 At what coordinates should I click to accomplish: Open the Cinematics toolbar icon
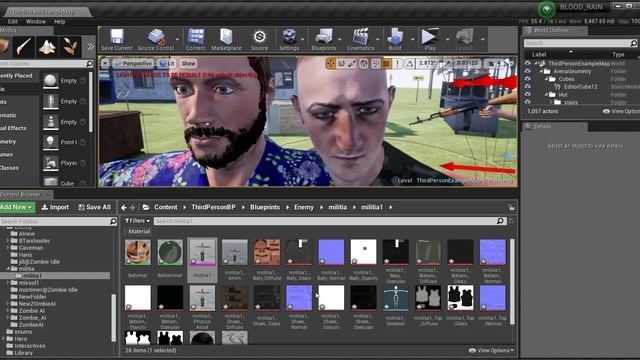click(x=360, y=40)
